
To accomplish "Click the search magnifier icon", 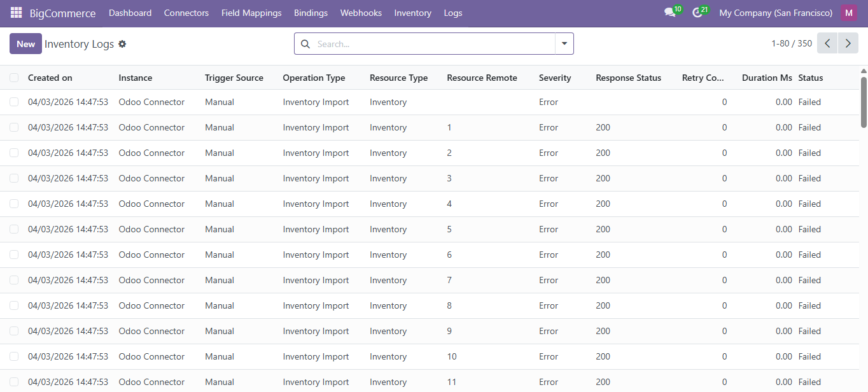I will coord(305,44).
